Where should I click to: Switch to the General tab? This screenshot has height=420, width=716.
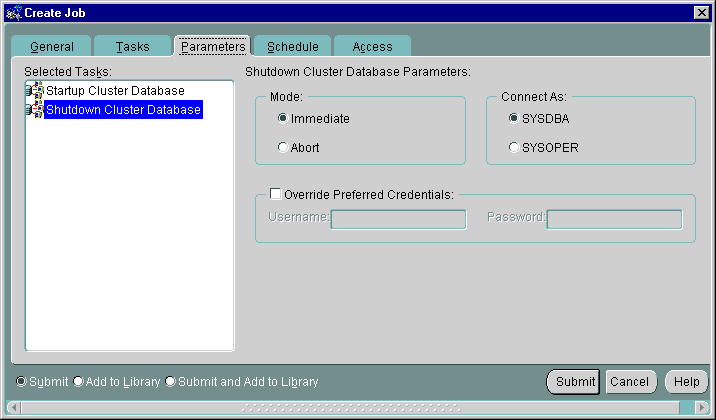[x=51, y=47]
